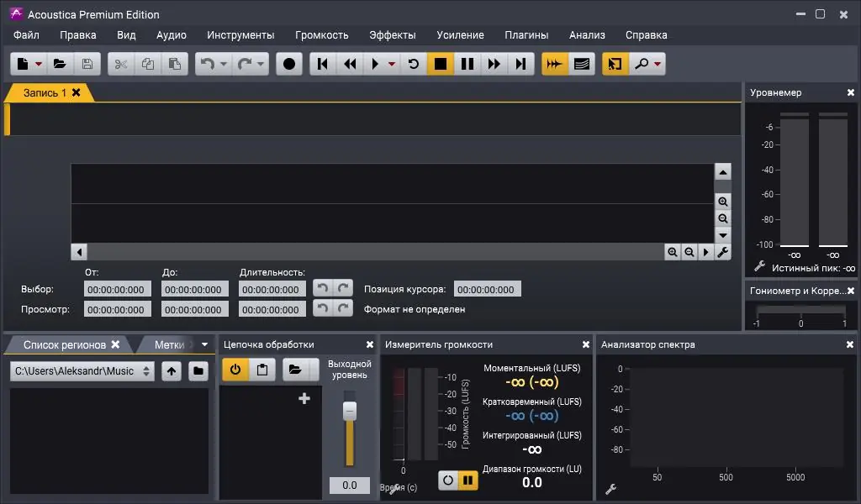Click the Stop playback button

click(x=441, y=64)
